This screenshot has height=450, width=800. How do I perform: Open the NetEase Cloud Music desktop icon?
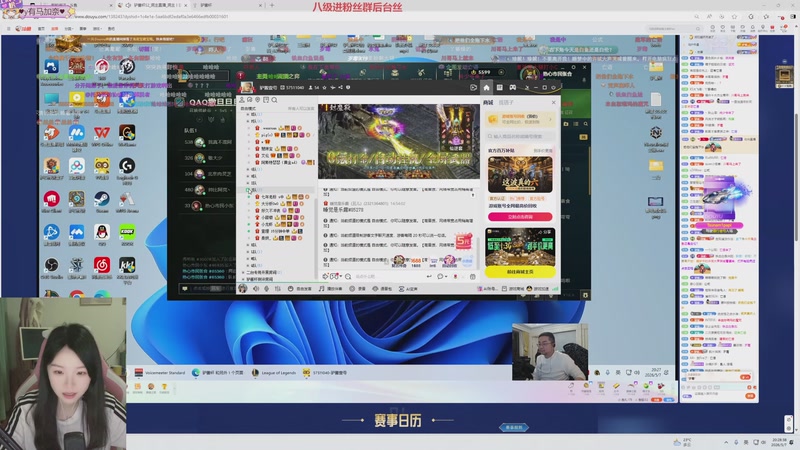(x=102, y=265)
